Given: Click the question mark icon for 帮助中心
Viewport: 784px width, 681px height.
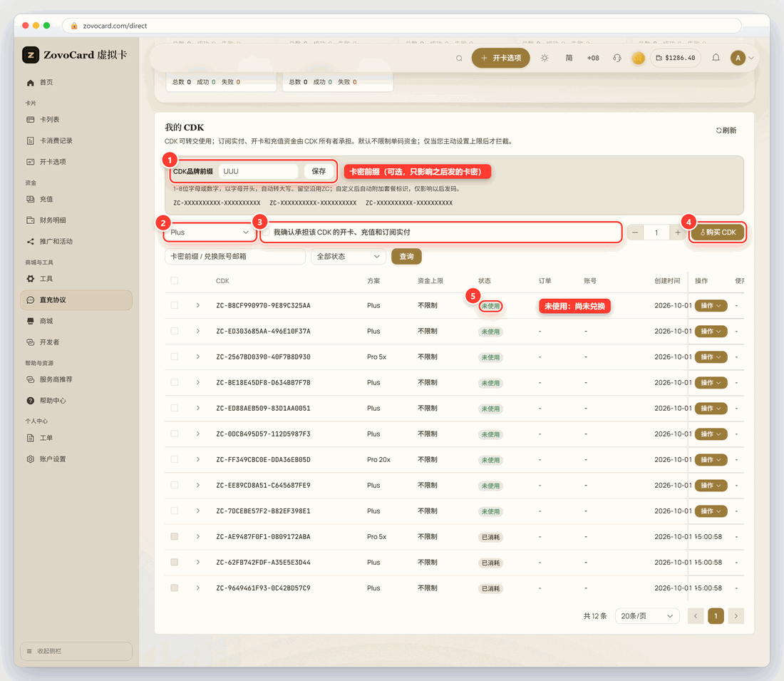Looking at the screenshot, I should pyautogui.click(x=31, y=401).
